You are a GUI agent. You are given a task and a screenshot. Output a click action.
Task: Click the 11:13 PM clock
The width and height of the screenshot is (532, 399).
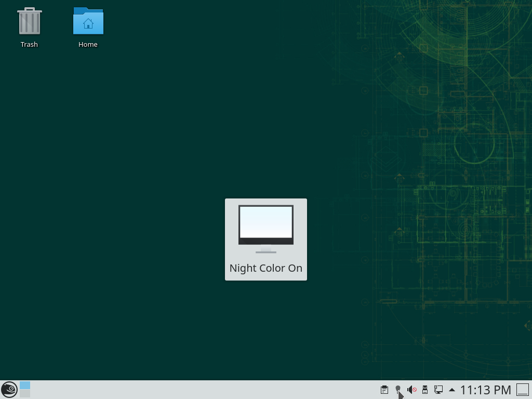click(x=485, y=390)
